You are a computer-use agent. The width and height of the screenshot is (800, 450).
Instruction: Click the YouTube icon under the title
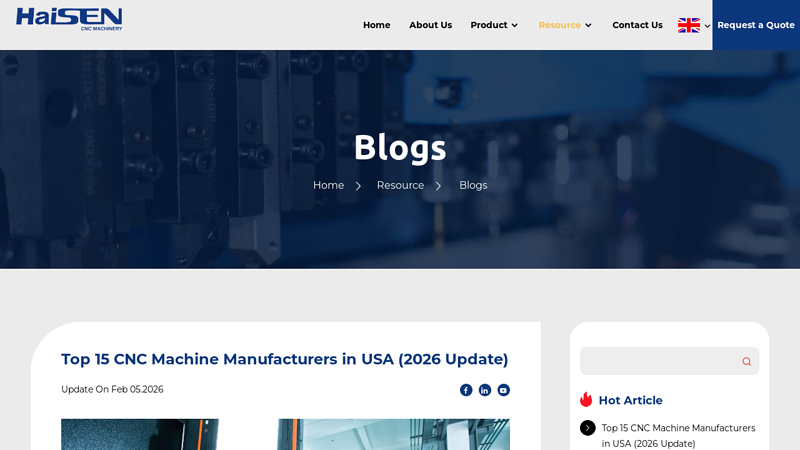click(x=504, y=390)
